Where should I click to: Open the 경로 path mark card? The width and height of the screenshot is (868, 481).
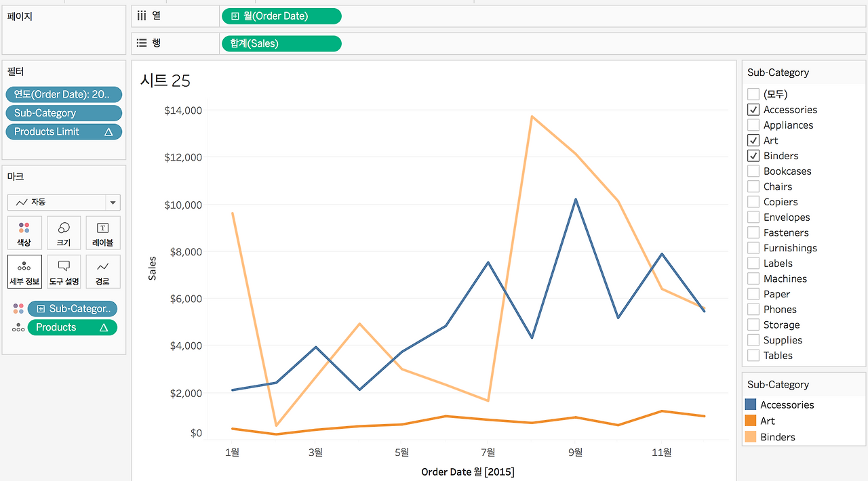click(x=103, y=272)
